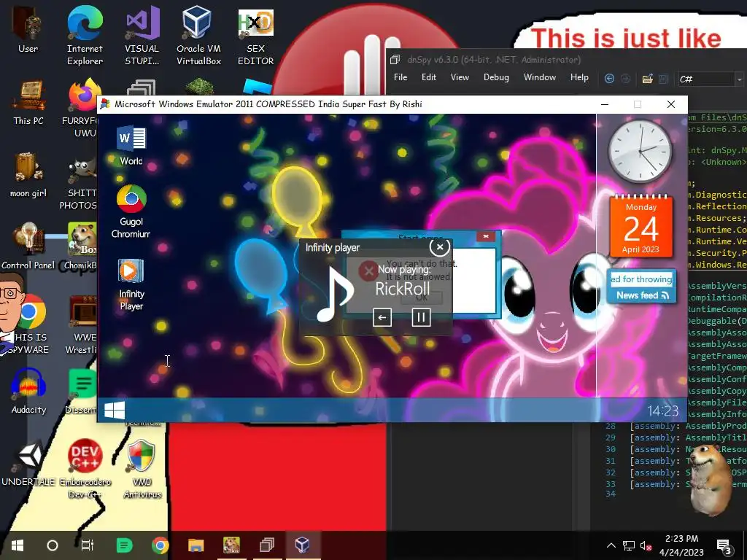Screen dimensions: 747x560
Task: Launch VISUAL STUPI... desktop shortcut
Action: (x=142, y=35)
